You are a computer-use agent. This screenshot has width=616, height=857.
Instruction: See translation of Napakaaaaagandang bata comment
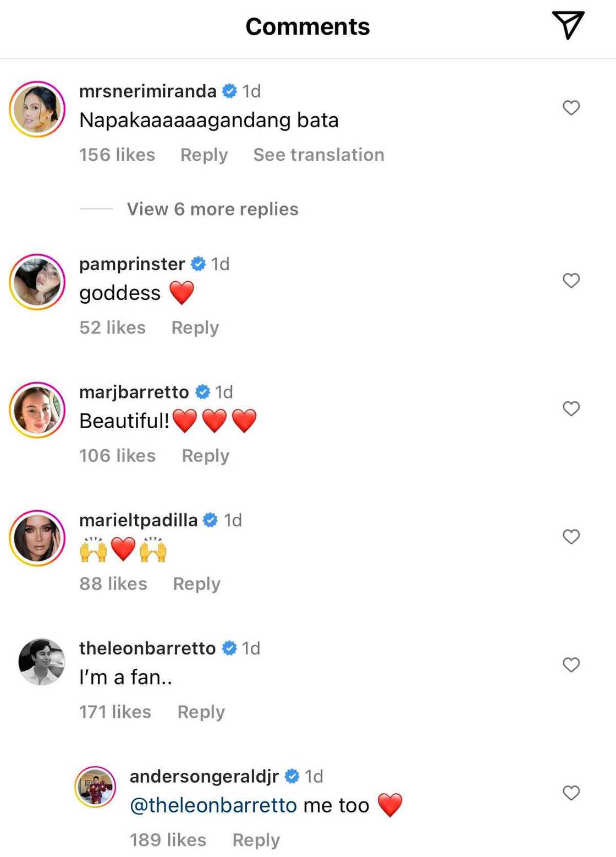pos(318,155)
